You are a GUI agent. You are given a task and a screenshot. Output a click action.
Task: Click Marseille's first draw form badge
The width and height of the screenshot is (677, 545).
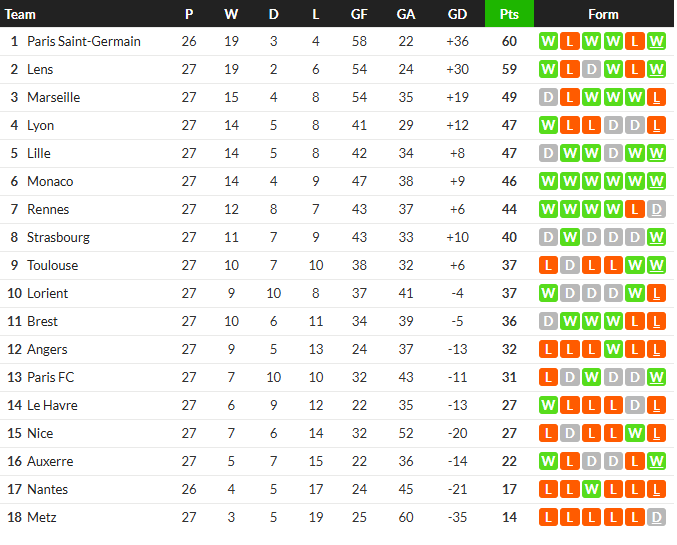pos(548,98)
